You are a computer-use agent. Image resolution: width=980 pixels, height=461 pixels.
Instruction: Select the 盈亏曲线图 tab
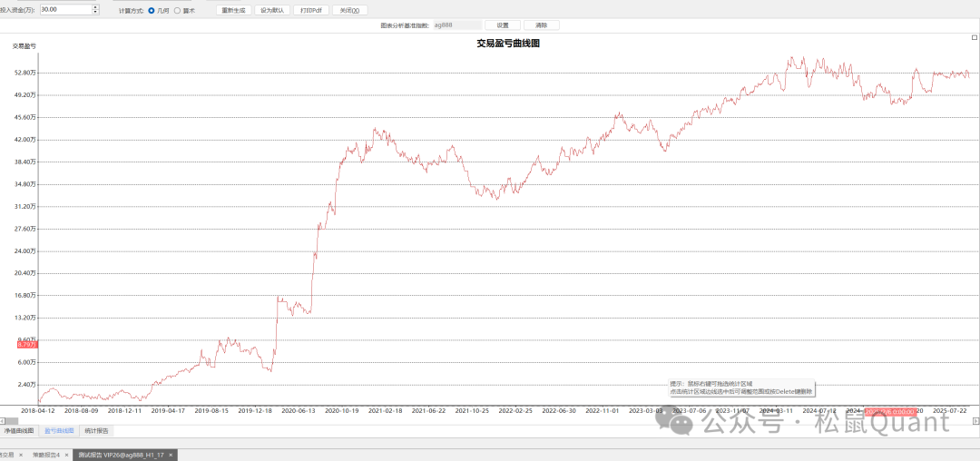(58, 430)
